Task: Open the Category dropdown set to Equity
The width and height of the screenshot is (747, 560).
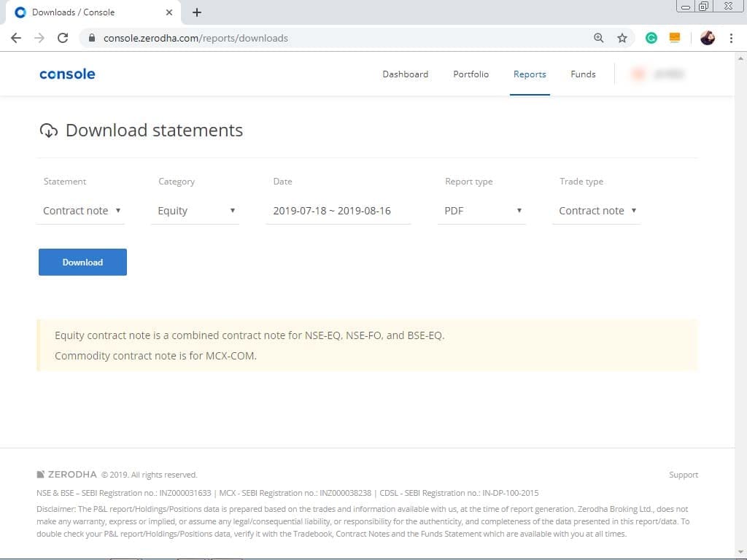Action: (196, 211)
